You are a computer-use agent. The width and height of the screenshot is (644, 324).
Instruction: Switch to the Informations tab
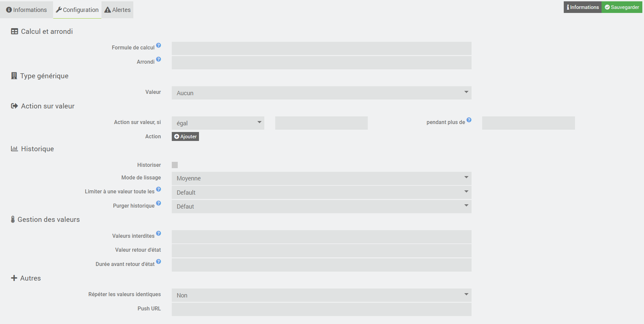[x=27, y=10]
